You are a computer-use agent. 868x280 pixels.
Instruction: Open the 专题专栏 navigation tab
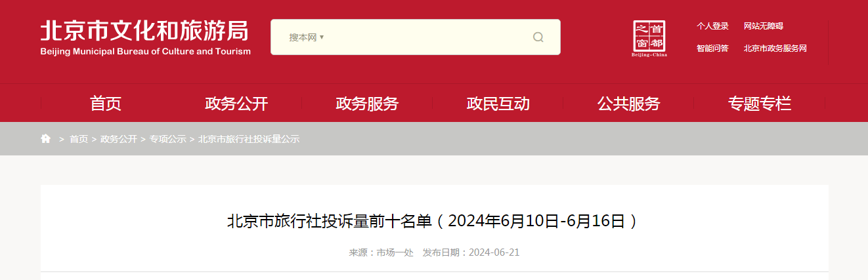[759, 104]
